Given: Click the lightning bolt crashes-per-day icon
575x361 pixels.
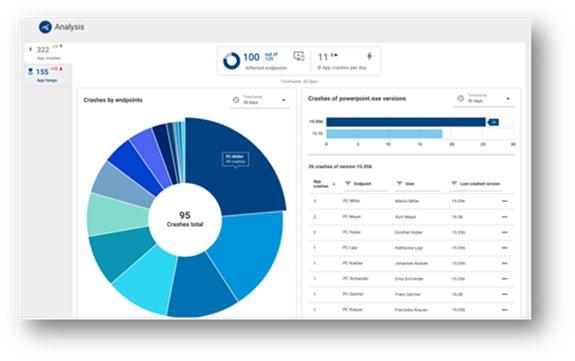Looking at the screenshot, I should tap(369, 56).
